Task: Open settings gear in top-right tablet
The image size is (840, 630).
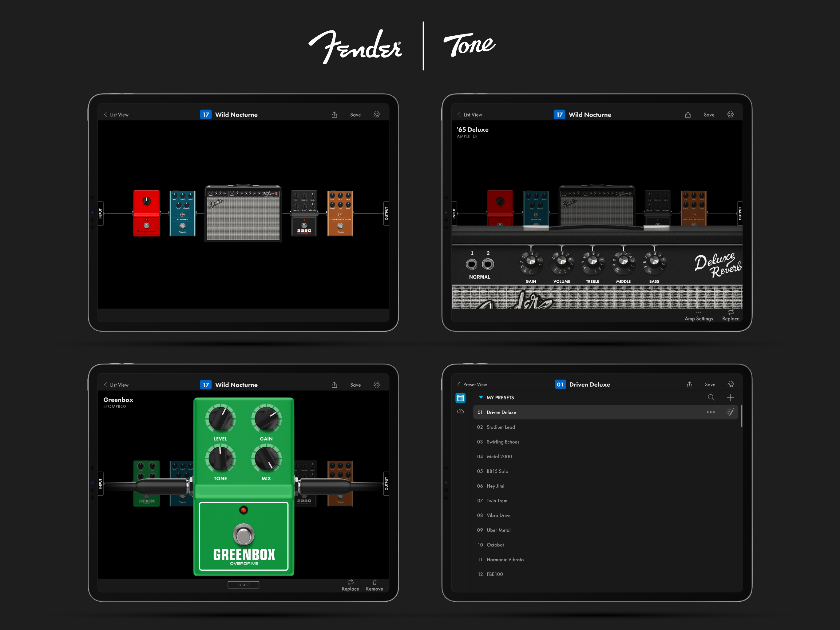Action: point(730,114)
